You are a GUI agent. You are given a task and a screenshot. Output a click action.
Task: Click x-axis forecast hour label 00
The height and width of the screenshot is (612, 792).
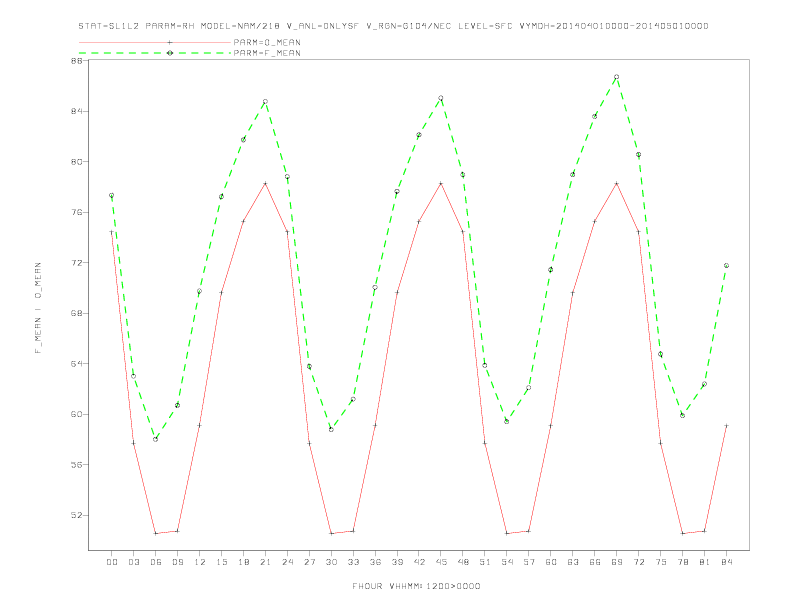click(112, 562)
